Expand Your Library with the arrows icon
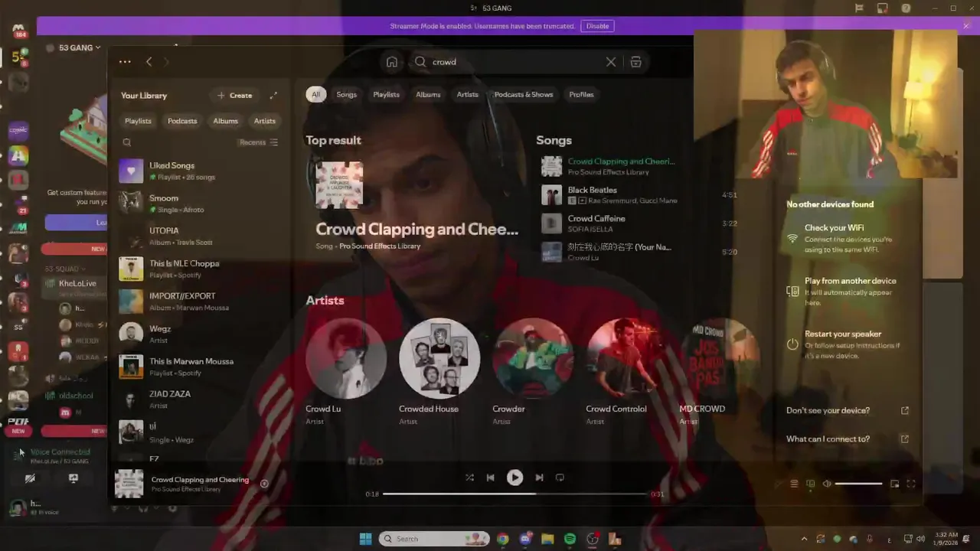Image resolution: width=980 pixels, height=551 pixels. 273,96
